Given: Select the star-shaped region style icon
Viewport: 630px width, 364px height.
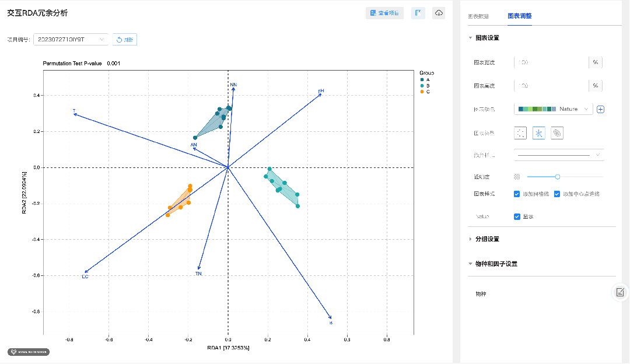Looking at the screenshot, I should 539,133.
